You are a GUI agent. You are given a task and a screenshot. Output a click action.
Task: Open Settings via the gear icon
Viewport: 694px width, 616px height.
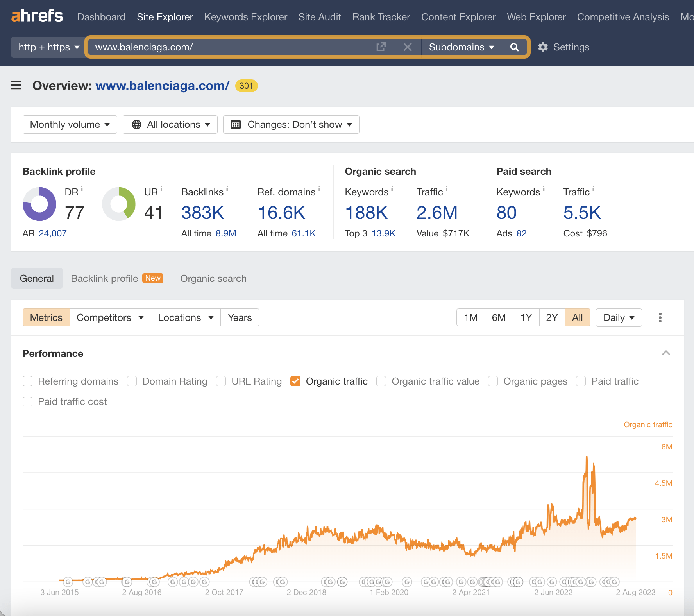tap(543, 47)
